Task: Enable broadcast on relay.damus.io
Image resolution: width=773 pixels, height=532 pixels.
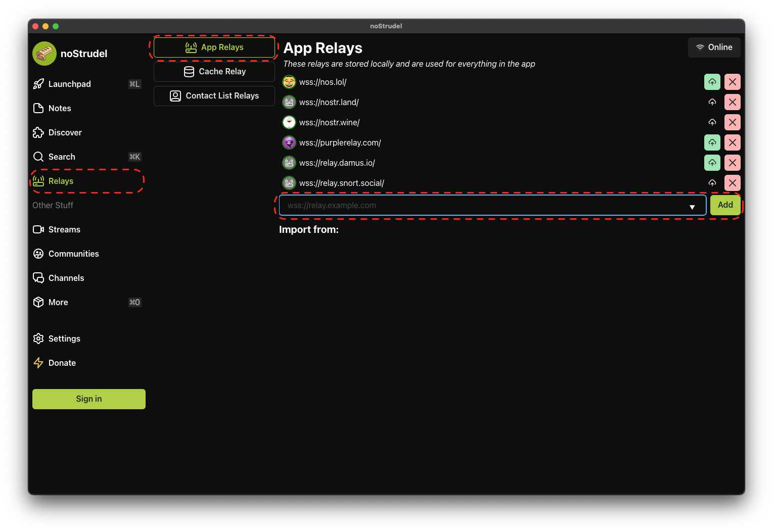Action: tap(712, 162)
